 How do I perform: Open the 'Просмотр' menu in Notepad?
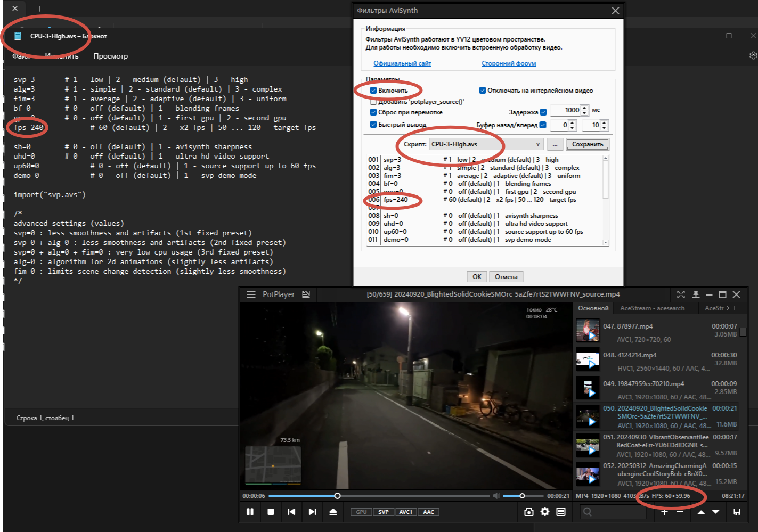coord(111,56)
